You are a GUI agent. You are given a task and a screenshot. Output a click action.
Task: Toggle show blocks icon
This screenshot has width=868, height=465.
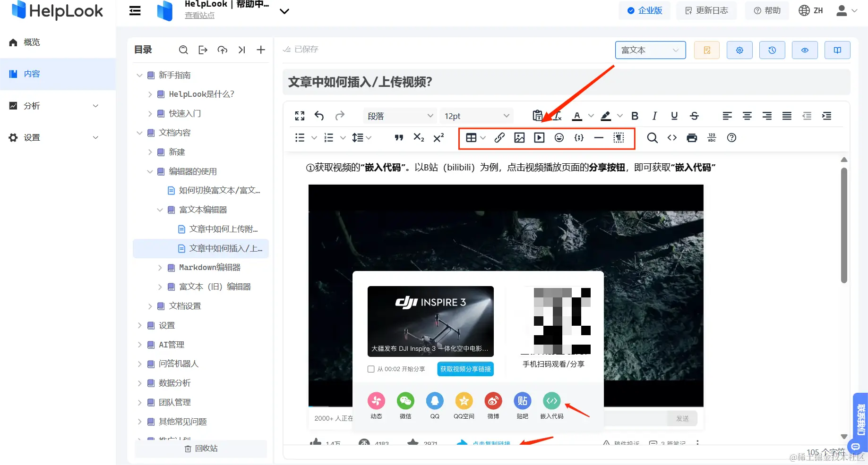click(x=619, y=137)
